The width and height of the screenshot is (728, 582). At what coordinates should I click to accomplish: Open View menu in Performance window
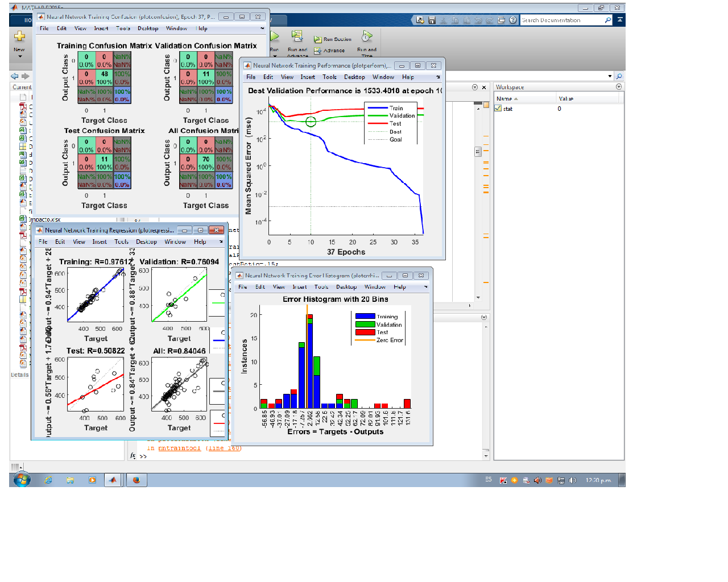[x=287, y=77]
